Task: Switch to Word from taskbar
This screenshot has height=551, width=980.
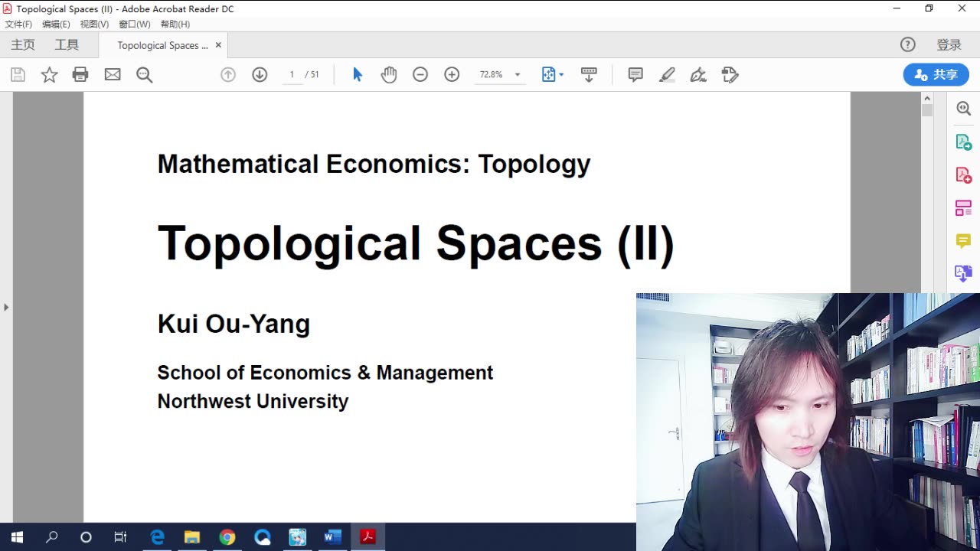Action: click(332, 537)
